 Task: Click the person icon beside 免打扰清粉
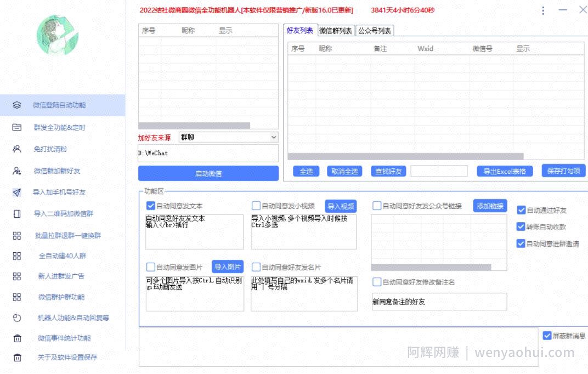(x=17, y=149)
